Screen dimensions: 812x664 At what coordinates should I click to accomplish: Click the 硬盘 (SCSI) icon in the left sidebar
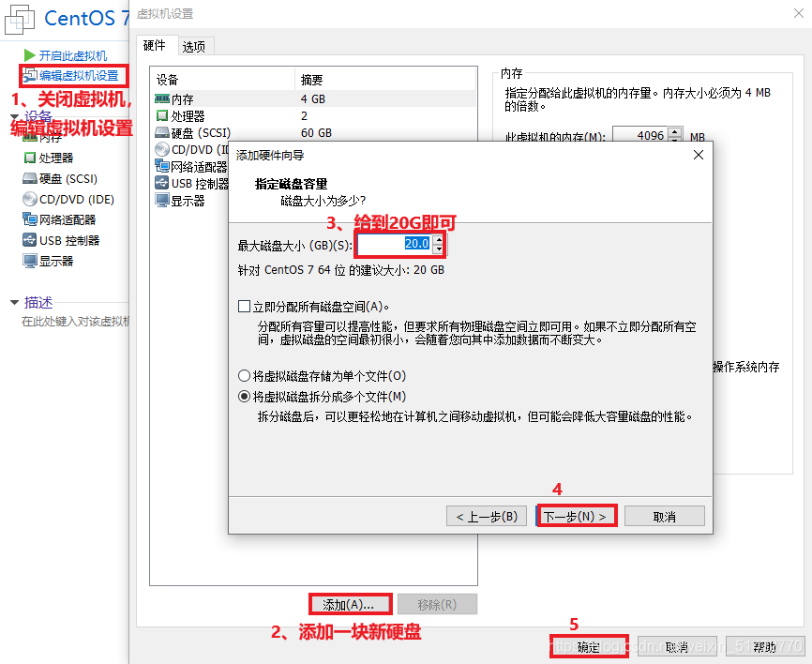(30, 179)
